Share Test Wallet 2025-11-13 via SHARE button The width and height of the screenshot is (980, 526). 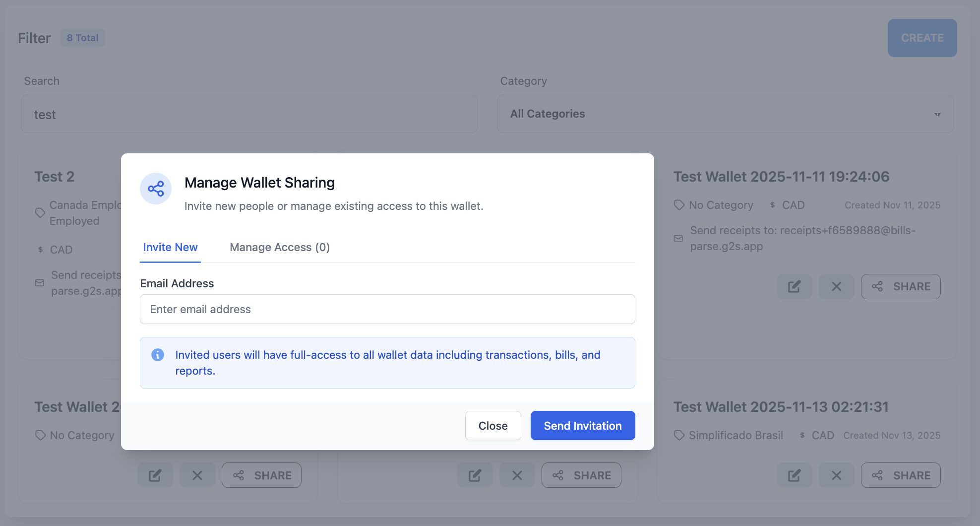click(x=901, y=475)
